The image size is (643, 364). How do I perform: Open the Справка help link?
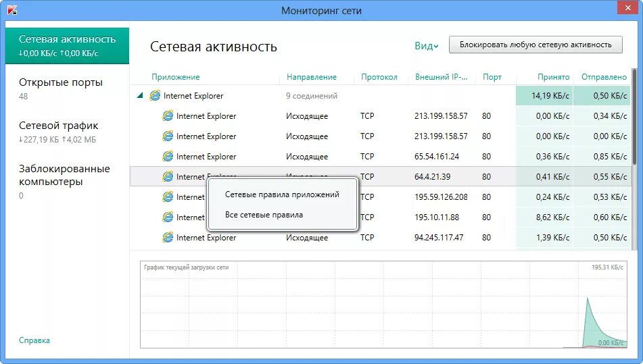(x=34, y=340)
